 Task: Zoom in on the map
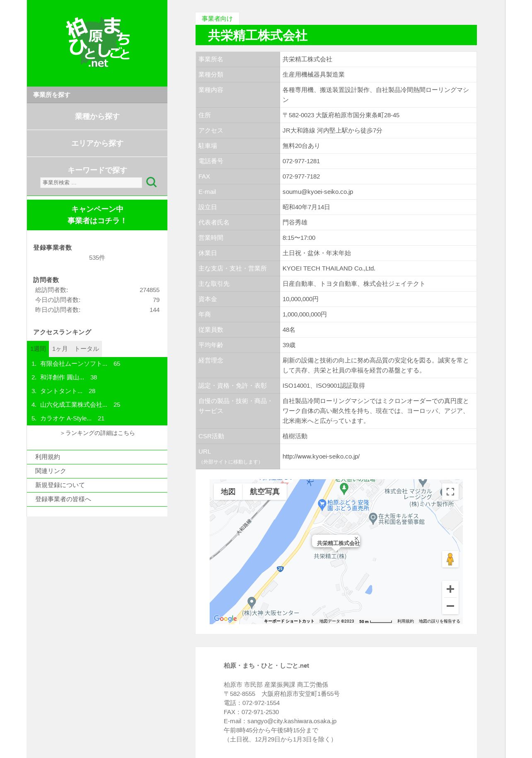point(450,589)
